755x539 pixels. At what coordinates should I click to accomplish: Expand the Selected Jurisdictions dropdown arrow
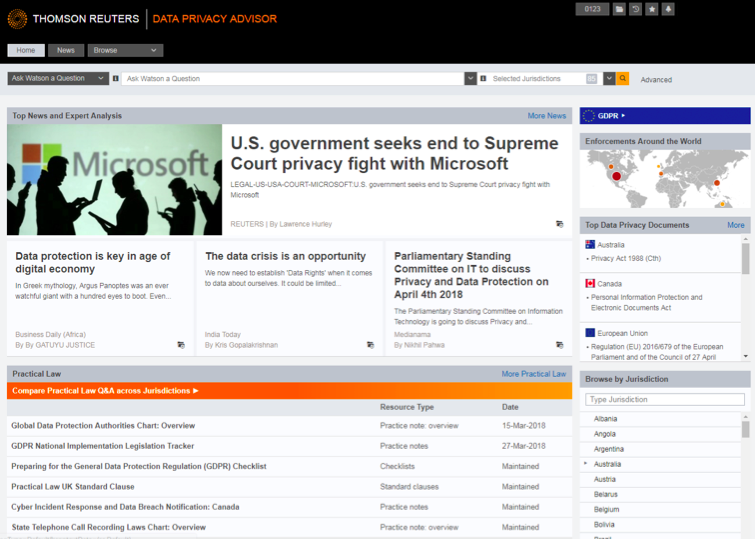pyautogui.click(x=606, y=79)
